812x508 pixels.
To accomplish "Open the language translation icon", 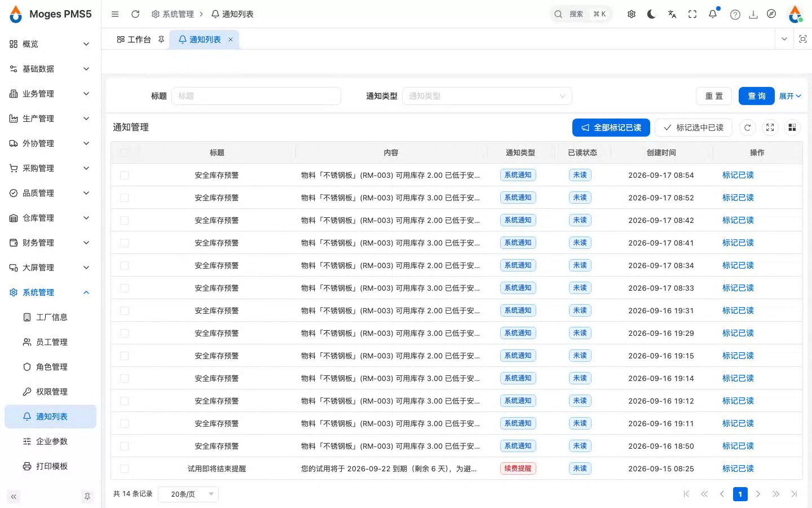I will 672,14.
